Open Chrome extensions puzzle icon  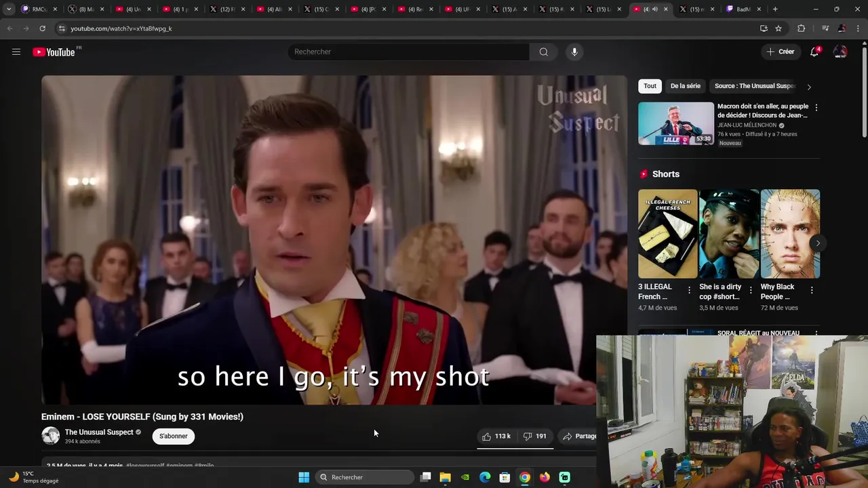point(802,28)
